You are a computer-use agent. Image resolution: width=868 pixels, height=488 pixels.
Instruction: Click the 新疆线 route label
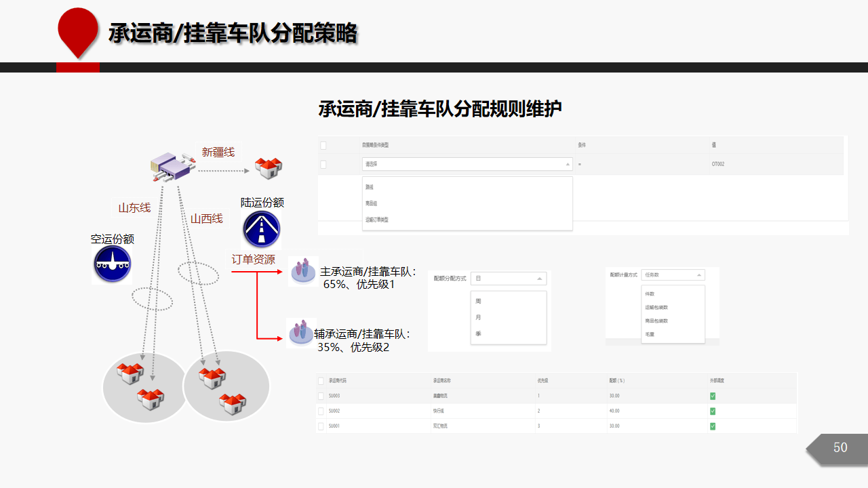pyautogui.click(x=218, y=152)
